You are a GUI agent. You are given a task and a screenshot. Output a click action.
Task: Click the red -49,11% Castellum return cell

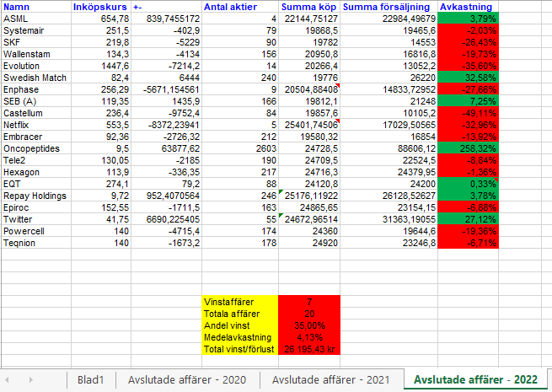click(469, 113)
